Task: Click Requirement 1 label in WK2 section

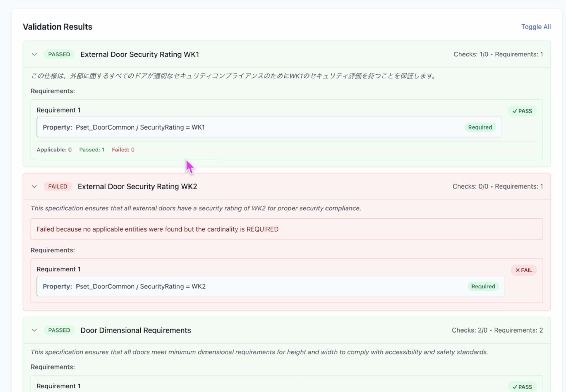Action: (x=58, y=269)
